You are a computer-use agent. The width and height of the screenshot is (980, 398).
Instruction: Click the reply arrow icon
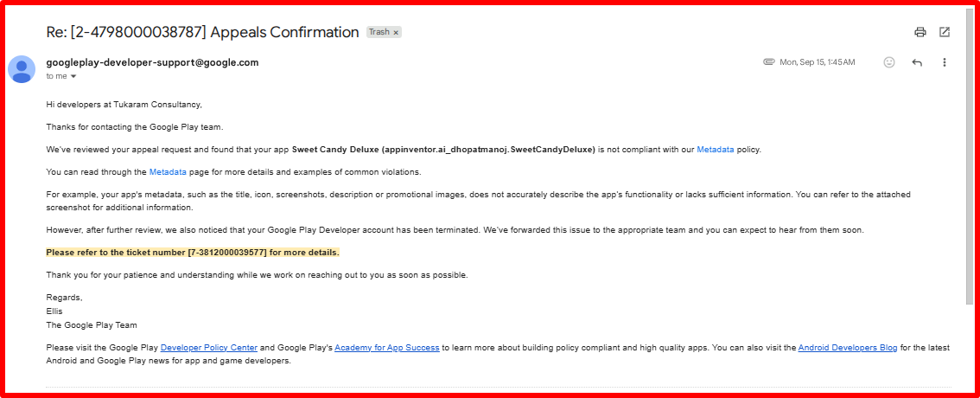[917, 62]
